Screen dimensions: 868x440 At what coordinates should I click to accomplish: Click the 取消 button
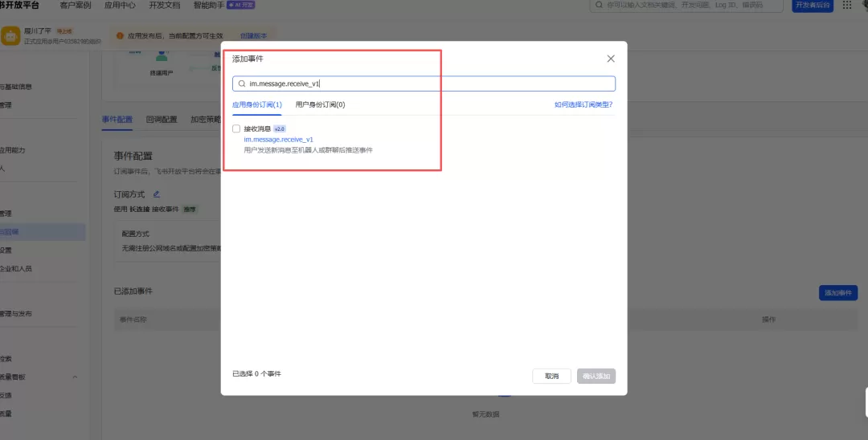point(551,377)
